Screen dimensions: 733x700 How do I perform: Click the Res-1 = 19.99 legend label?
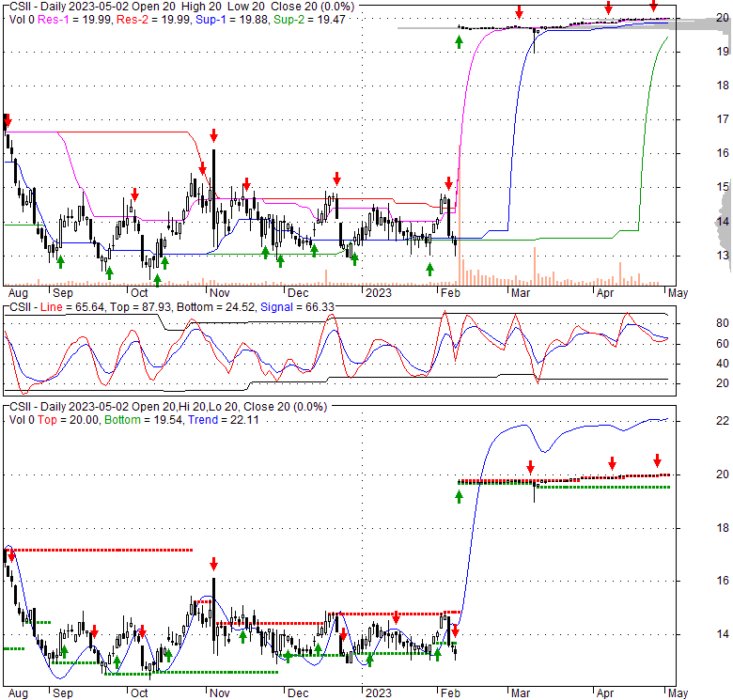75,20
